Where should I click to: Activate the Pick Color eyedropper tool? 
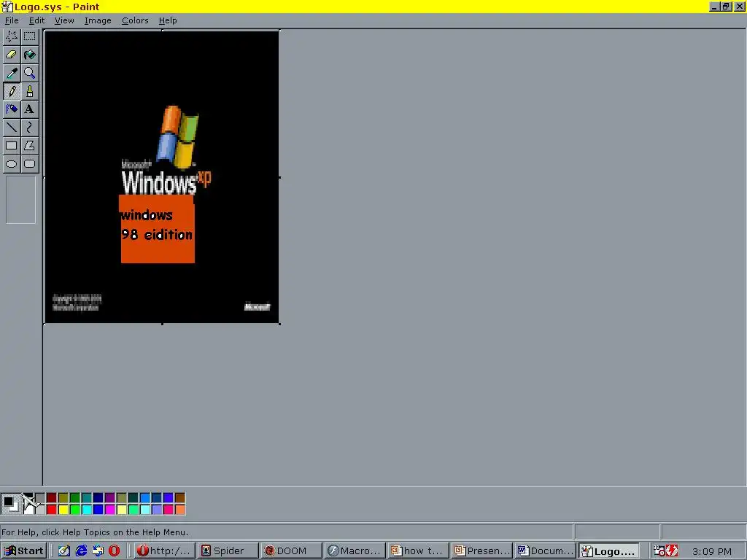pos(12,73)
